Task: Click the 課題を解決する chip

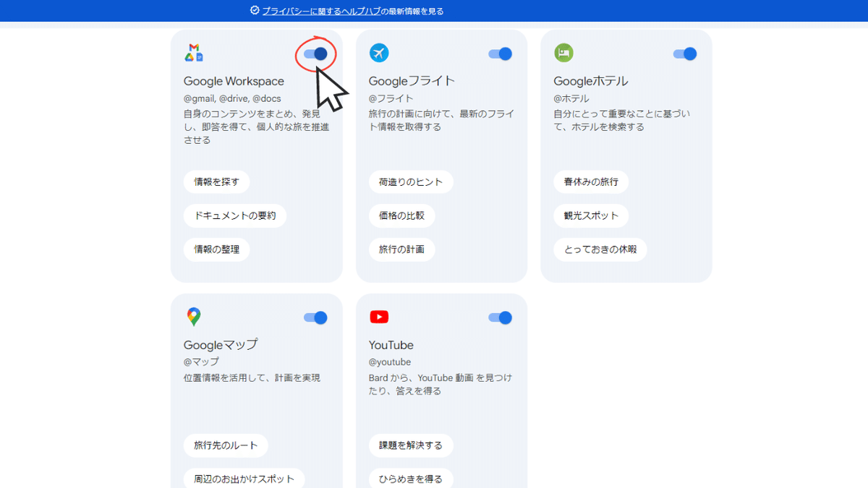Action: click(x=411, y=445)
